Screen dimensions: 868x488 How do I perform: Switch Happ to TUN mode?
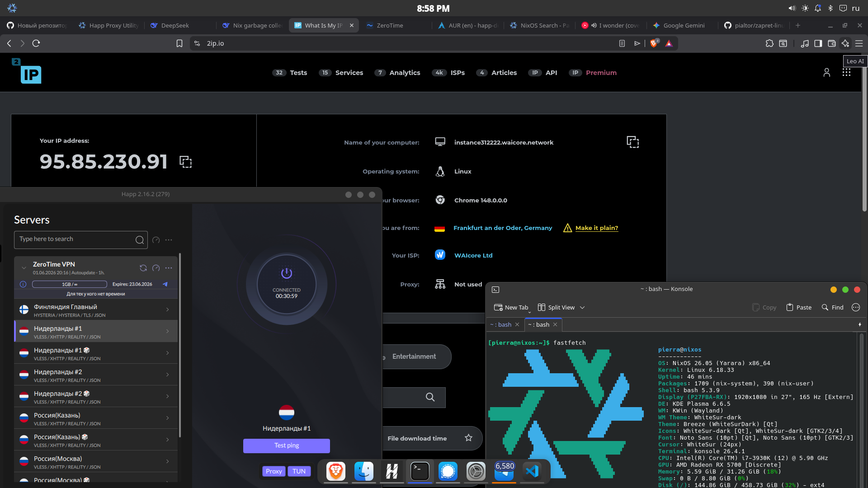point(299,471)
